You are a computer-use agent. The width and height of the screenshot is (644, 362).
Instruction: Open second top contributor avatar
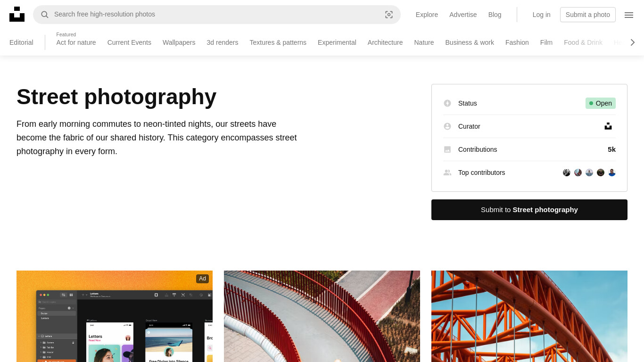[x=578, y=173]
